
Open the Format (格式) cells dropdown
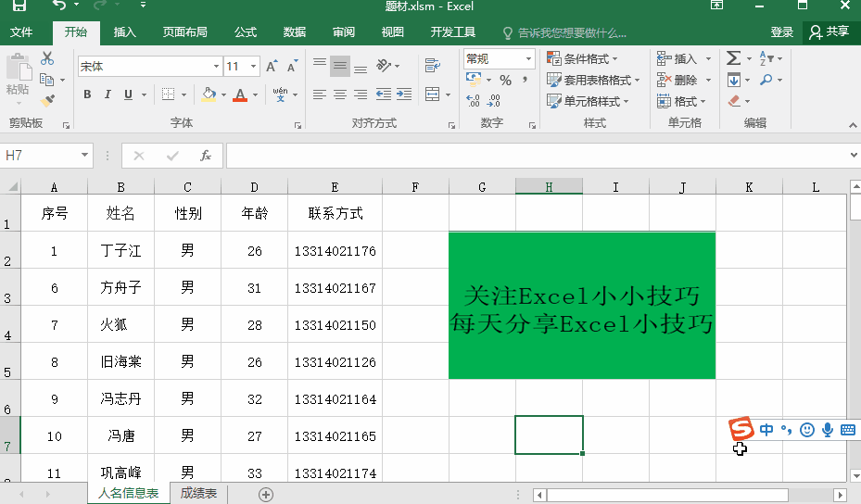click(x=681, y=101)
